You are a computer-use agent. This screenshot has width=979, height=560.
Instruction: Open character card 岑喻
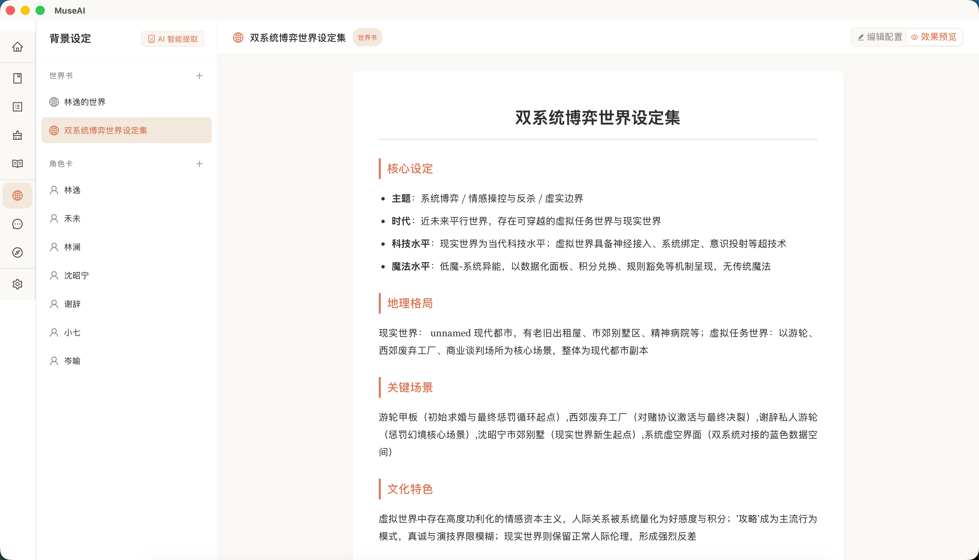point(127,361)
